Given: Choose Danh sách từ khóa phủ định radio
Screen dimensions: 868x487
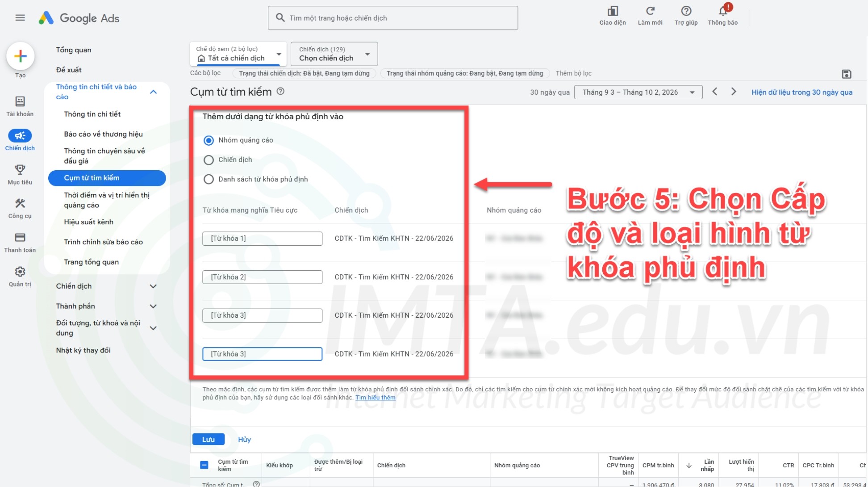Looking at the screenshot, I should 209,180.
